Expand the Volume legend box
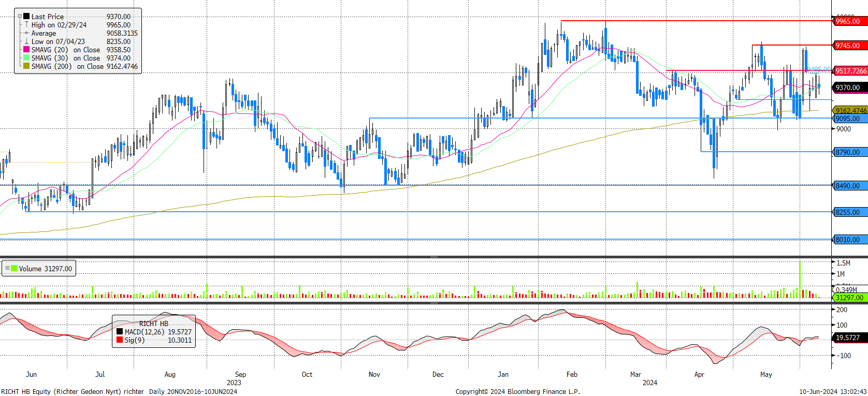868x396 pixels. pyautogui.click(x=7, y=268)
